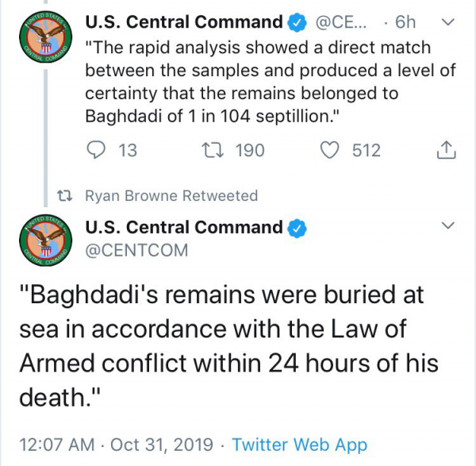This screenshot has width=476, height=466.
Task: Click the reply icon with 13 replies
Action: click(x=97, y=150)
